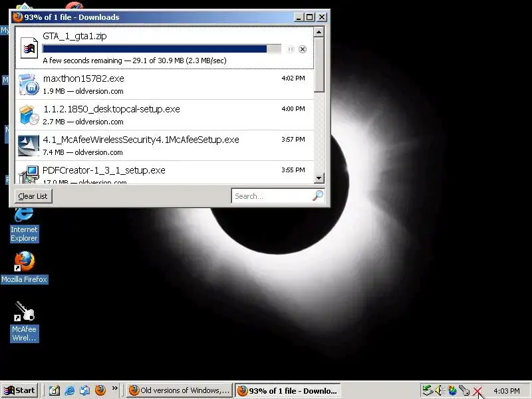Click the desktopcal-setup.exe installer icon
The image size is (532, 399).
[29, 114]
